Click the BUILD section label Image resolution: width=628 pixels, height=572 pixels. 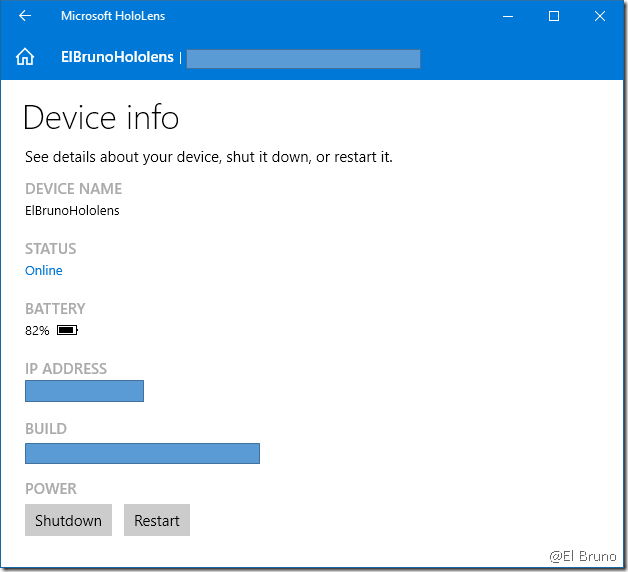[x=46, y=429]
